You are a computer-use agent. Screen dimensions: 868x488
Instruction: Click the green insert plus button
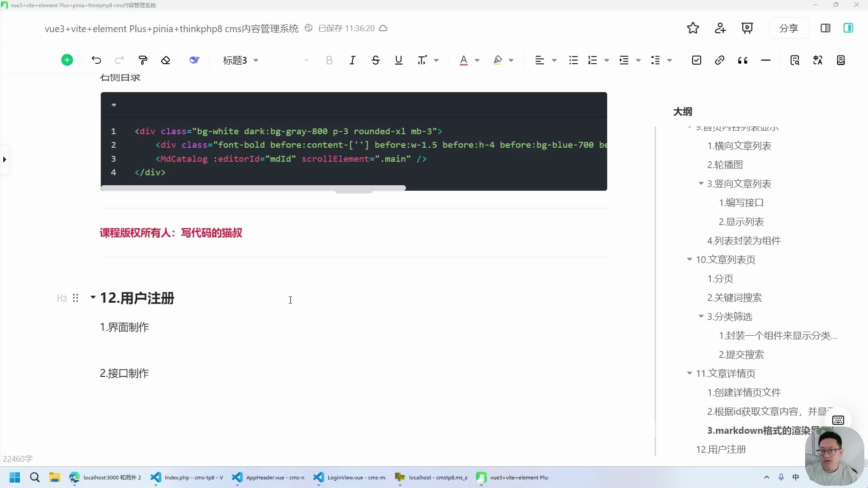[67, 60]
